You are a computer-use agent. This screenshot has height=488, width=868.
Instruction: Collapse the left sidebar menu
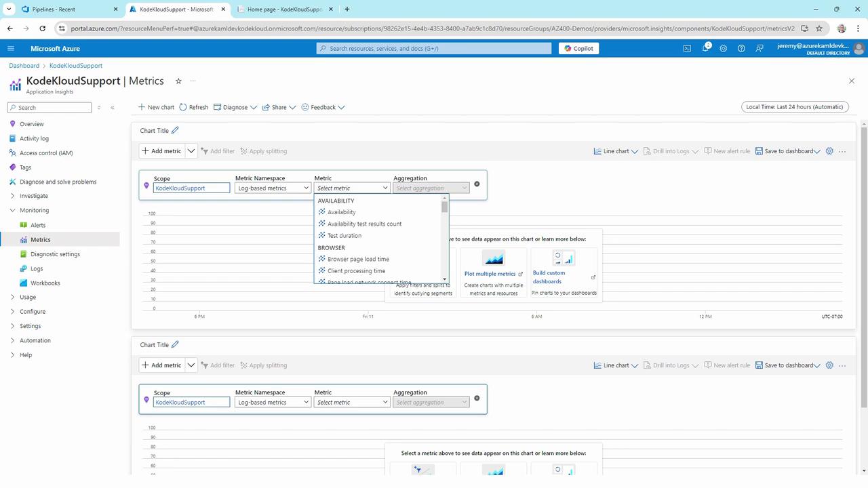tap(113, 108)
